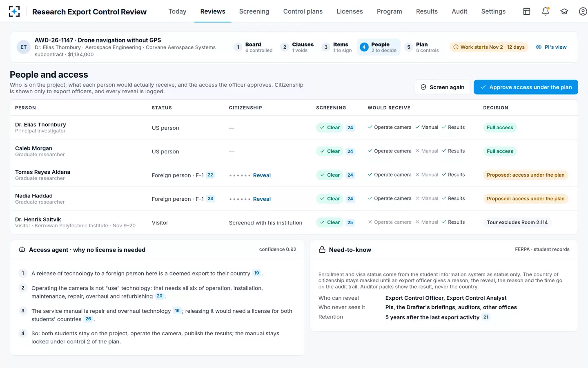Approve access under the plan
Screen dimensions: 588x368
pos(526,87)
